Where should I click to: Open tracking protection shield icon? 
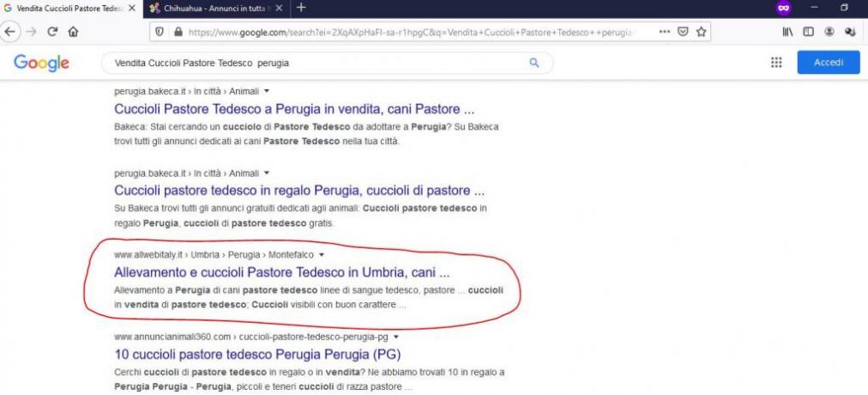160,32
